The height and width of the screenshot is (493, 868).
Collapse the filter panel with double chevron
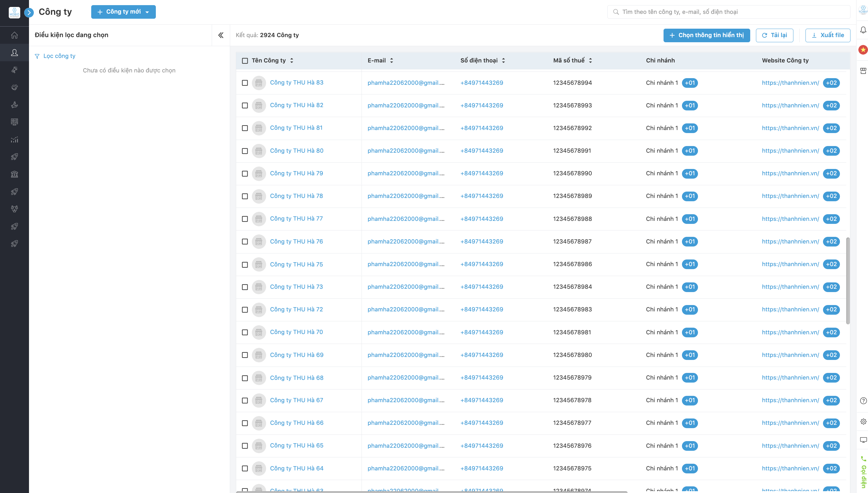coord(221,35)
